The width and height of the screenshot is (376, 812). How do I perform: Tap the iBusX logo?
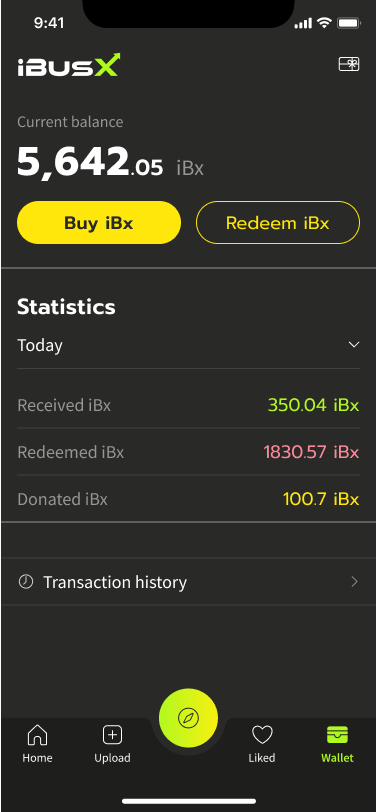pos(69,65)
